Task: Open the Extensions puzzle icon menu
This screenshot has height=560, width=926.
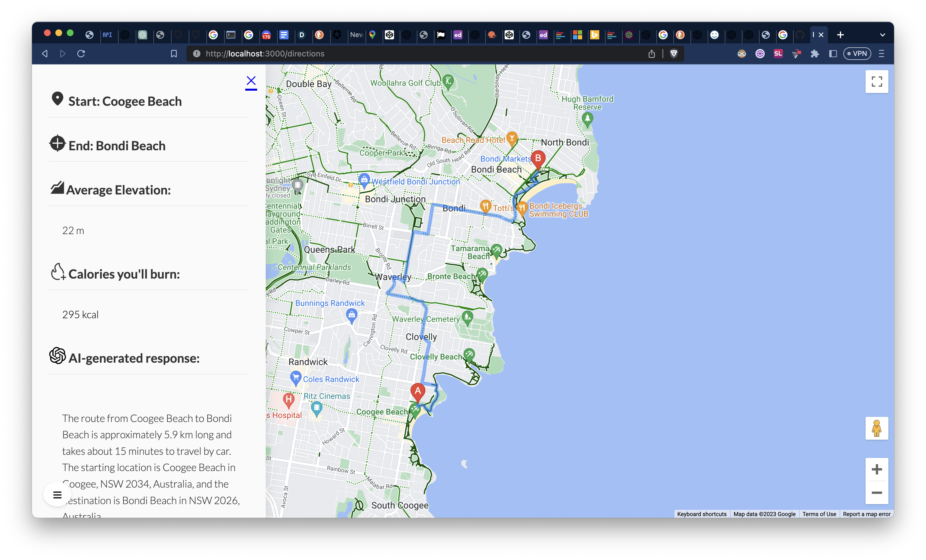Action: [814, 54]
